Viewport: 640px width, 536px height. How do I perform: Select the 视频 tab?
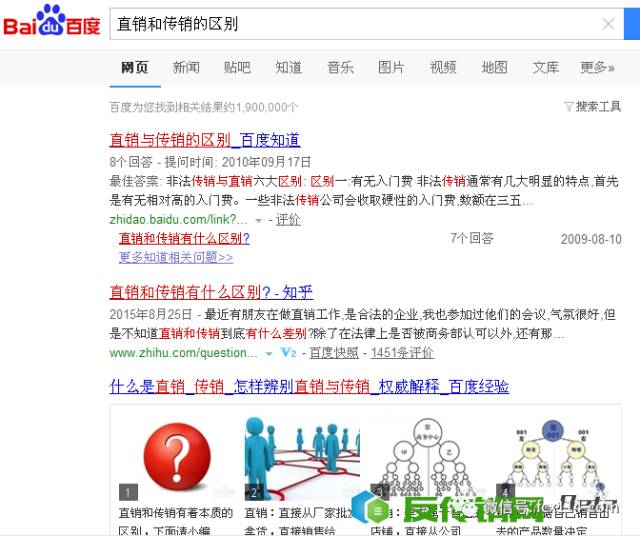443,67
